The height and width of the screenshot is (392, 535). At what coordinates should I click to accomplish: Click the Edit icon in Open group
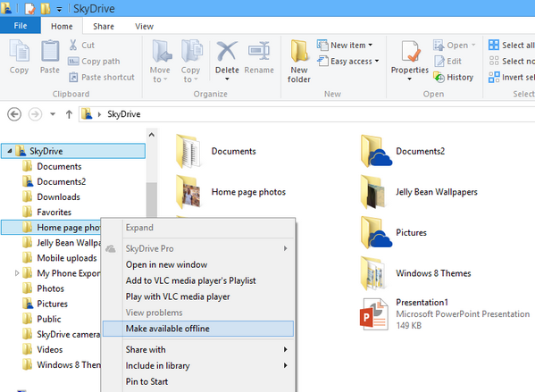tap(439, 62)
